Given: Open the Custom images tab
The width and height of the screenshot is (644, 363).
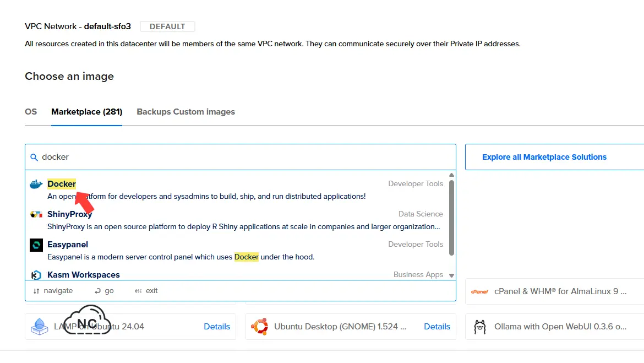Looking at the screenshot, I should point(204,112).
